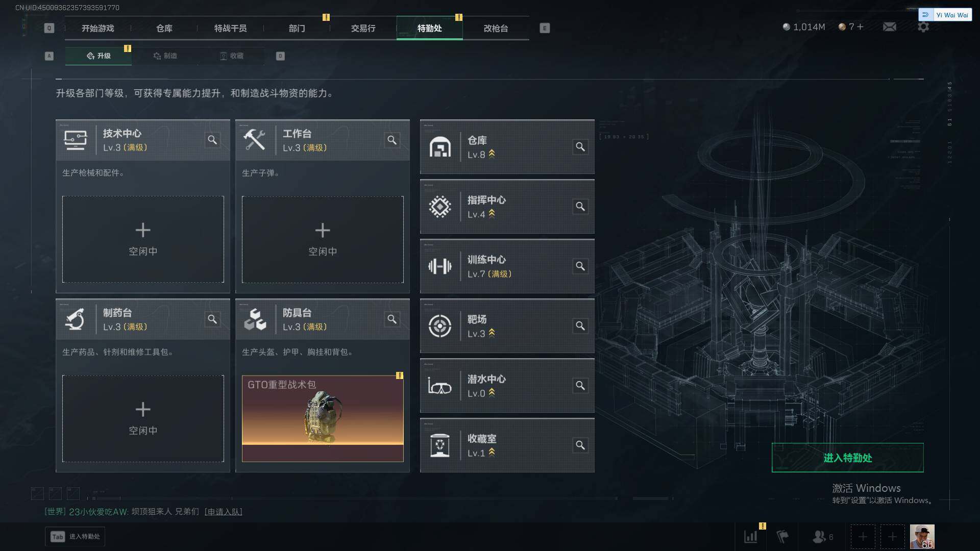
Task: Open the statistics bar chart icon
Action: 751,537
